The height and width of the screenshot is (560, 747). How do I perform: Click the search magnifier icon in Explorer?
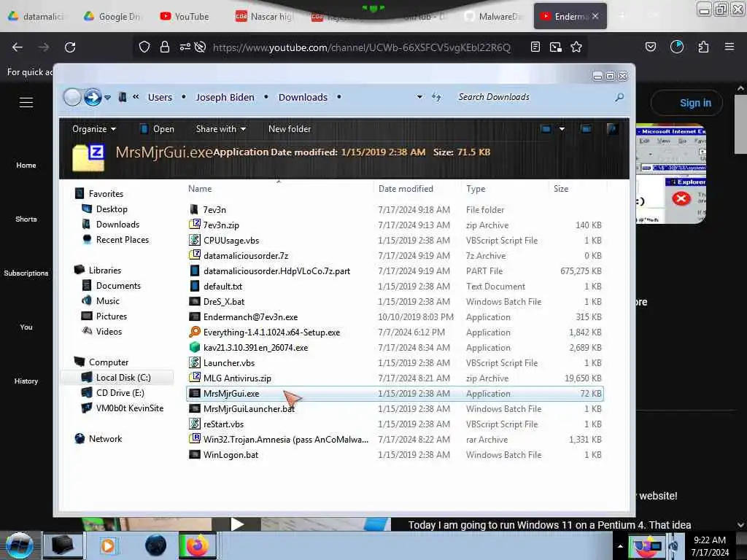click(619, 97)
